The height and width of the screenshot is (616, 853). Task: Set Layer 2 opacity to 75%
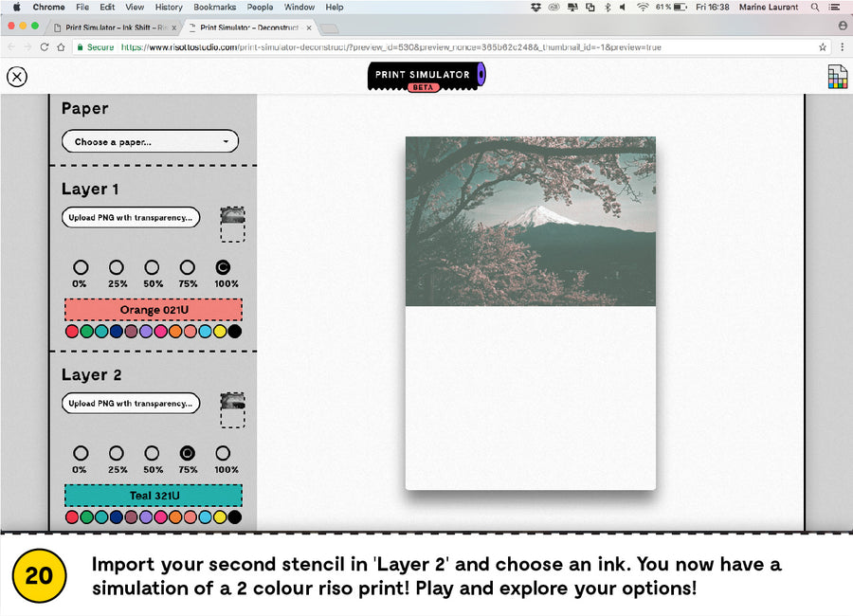pos(188,454)
